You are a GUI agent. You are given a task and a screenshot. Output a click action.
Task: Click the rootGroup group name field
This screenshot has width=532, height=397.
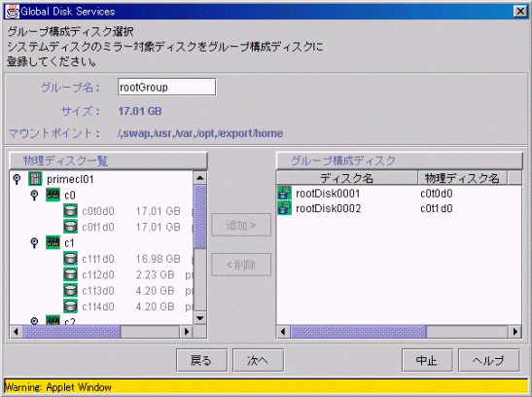tap(167, 87)
